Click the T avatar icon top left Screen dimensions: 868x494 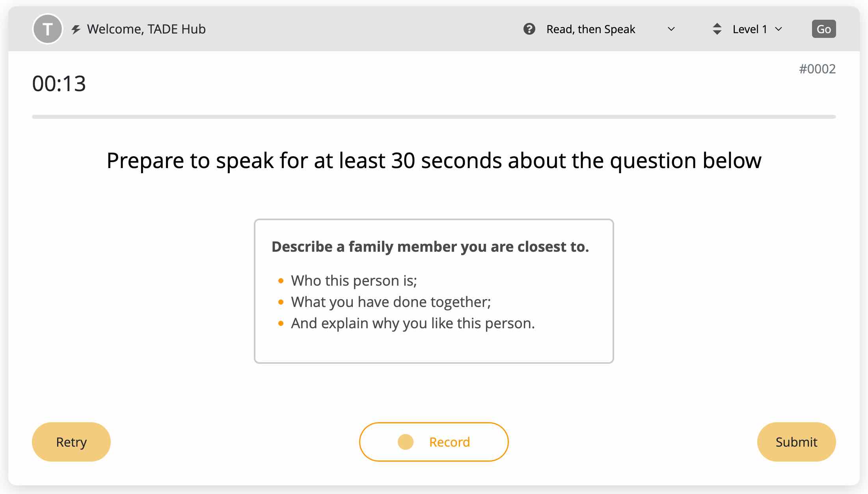coord(48,28)
